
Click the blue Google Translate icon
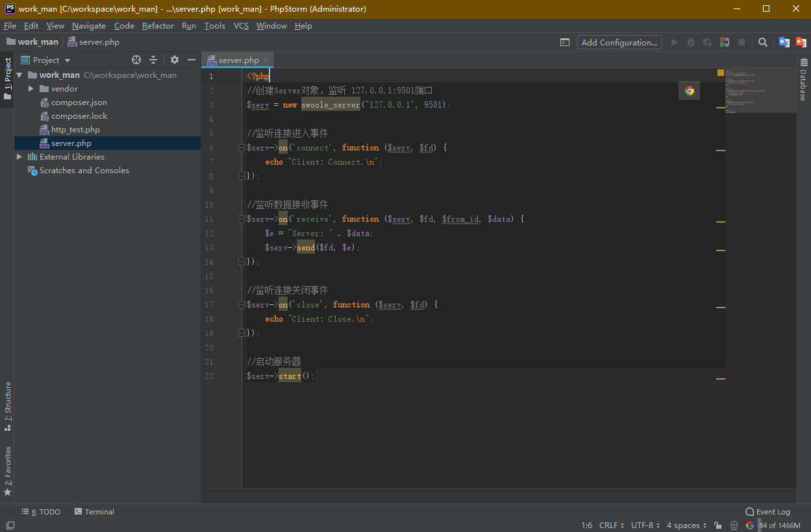point(784,42)
